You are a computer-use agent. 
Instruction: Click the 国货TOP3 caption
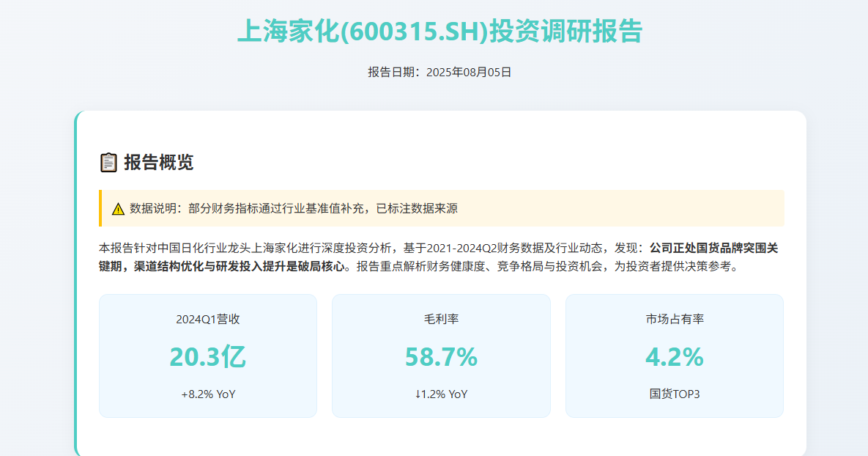(x=675, y=394)
